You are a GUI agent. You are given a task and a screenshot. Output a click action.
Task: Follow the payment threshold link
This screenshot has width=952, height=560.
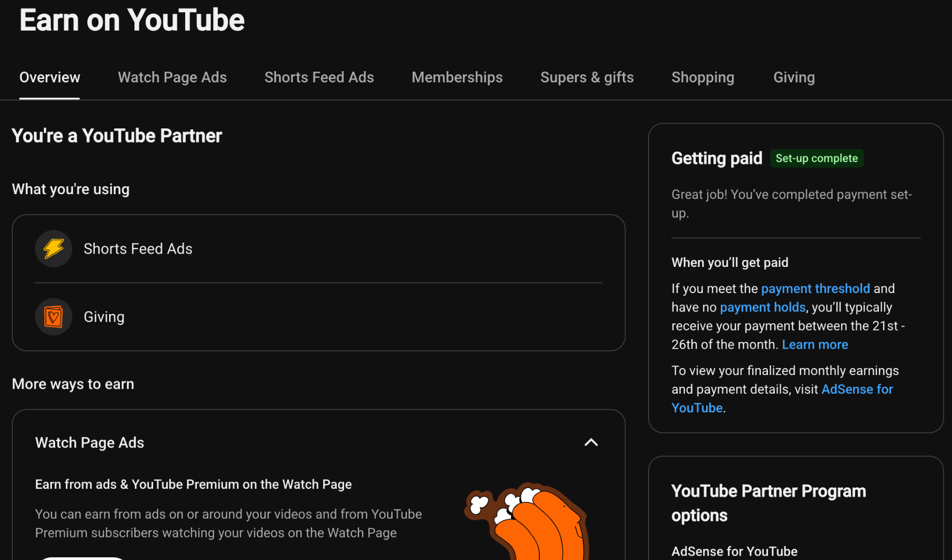tap(816, 289)
